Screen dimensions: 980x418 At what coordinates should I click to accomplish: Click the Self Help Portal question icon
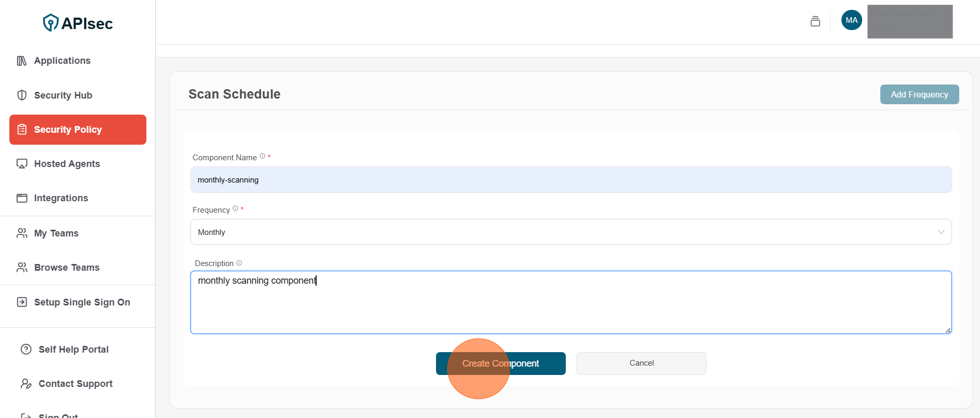point(26,350)
